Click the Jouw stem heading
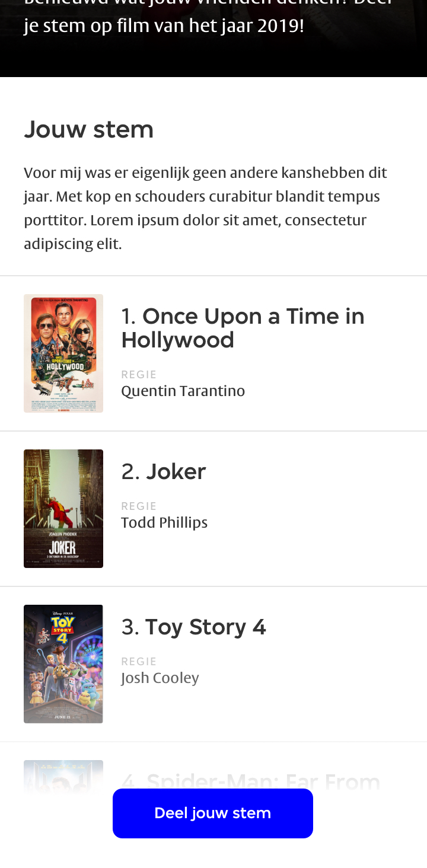427x868 pixels. tap(89, 129)
